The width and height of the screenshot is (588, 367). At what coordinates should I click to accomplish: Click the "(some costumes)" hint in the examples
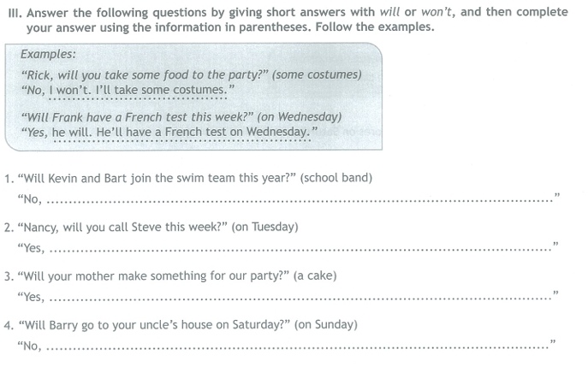coord(317,74)
